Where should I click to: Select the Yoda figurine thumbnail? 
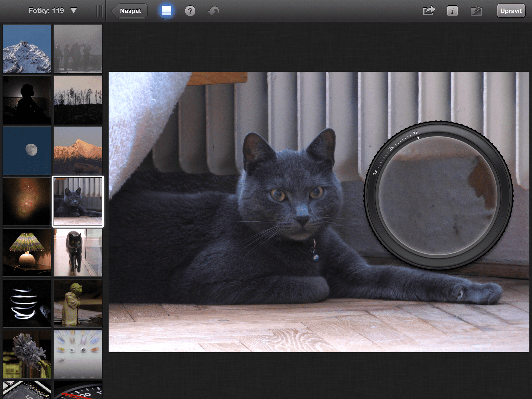[78, 303]
